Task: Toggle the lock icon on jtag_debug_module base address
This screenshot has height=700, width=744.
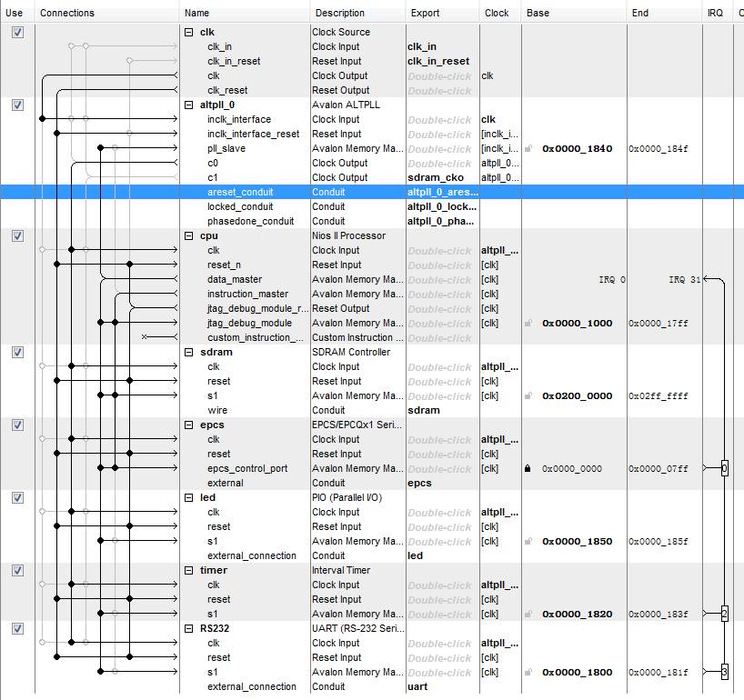Action: [528, 324]
